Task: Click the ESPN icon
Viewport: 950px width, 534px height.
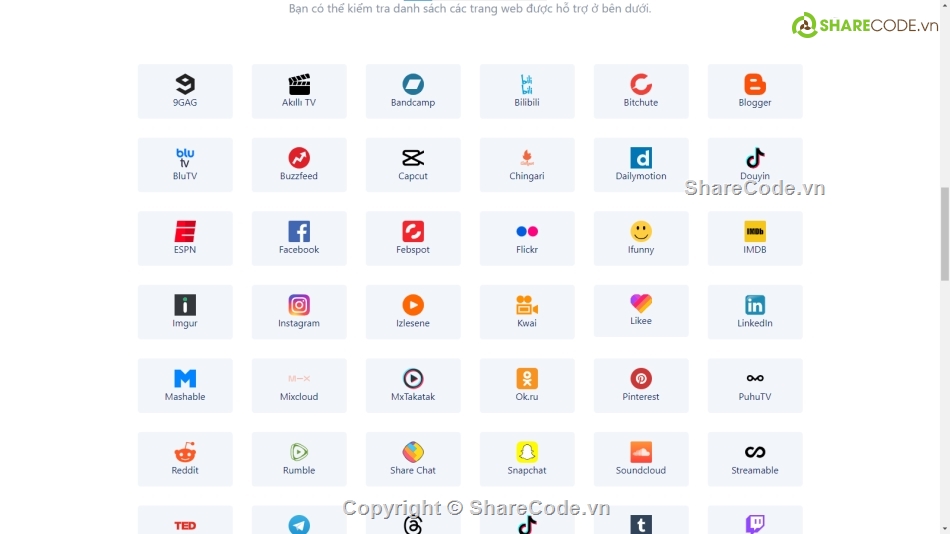Action: click(185, 232)
